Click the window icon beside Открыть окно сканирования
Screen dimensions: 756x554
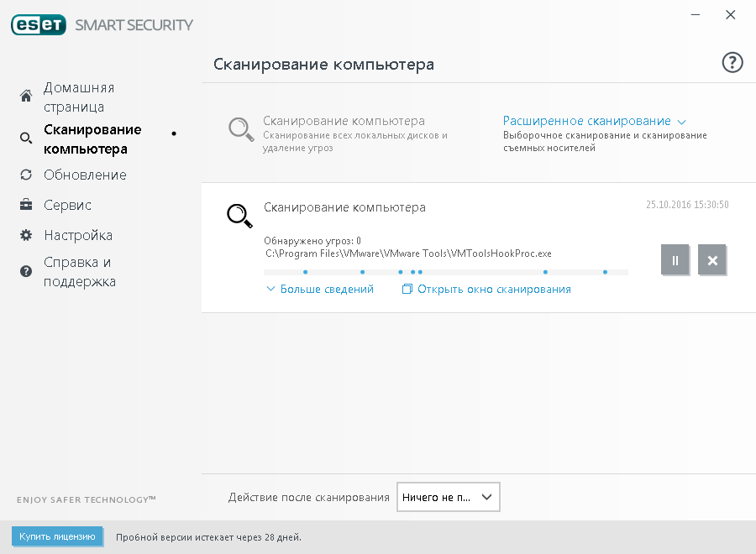pos(407,289)
